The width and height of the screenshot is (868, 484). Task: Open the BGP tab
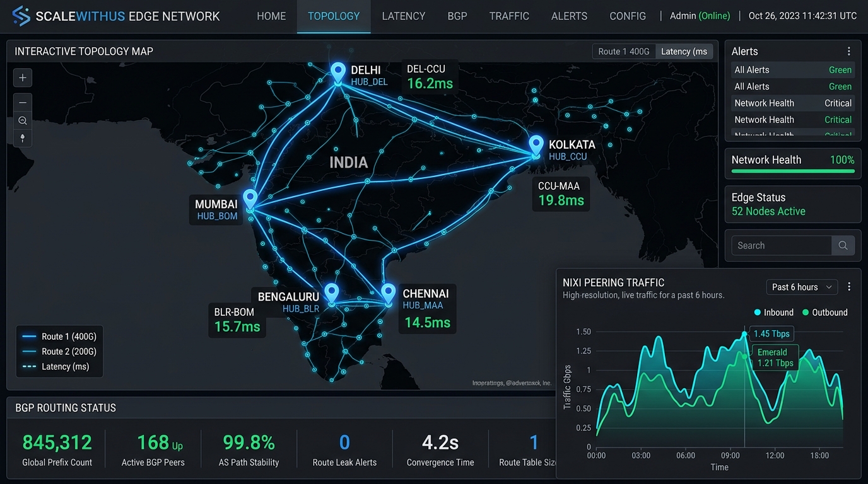pyautogui.click(x=457, y=16)
